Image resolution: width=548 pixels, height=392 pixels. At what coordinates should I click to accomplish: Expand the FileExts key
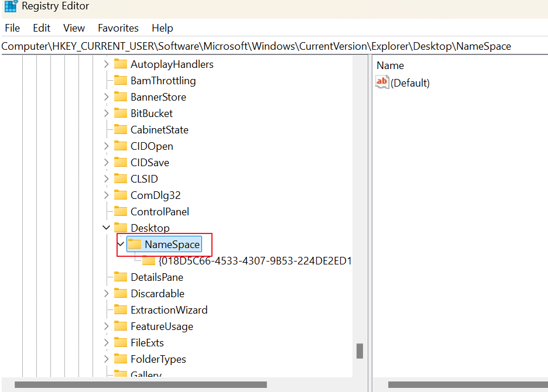pyautogui.click(x=106, y=343)
